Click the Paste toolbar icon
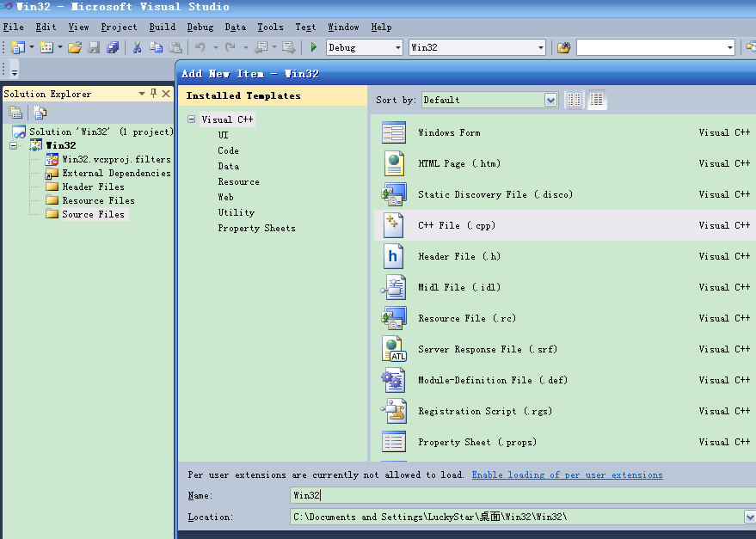The width and height of the screenshot is (756, 539). (175, 47)
